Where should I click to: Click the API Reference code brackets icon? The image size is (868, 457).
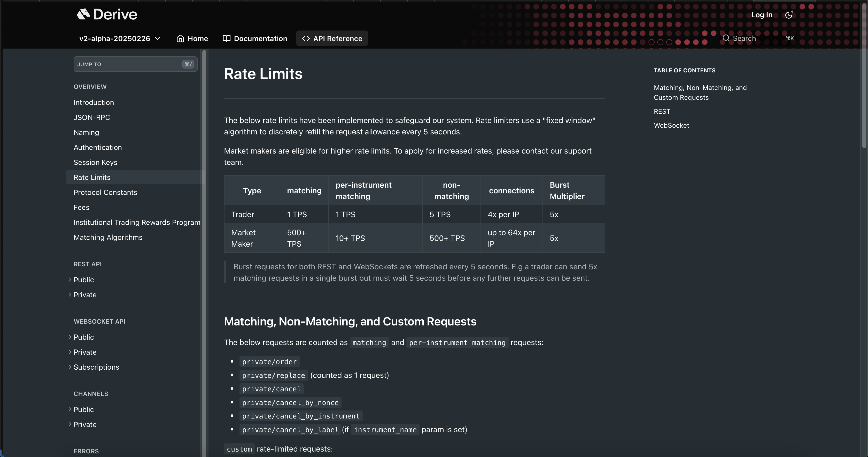(306, 39)
